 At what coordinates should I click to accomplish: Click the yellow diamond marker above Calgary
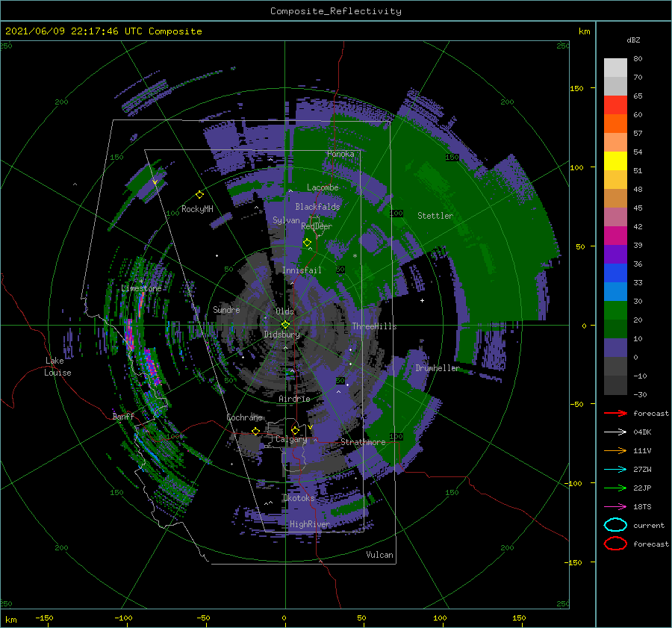295,430
